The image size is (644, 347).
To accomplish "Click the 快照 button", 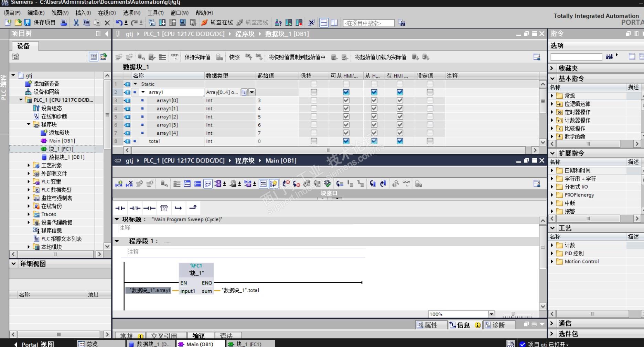I will 234,57.
